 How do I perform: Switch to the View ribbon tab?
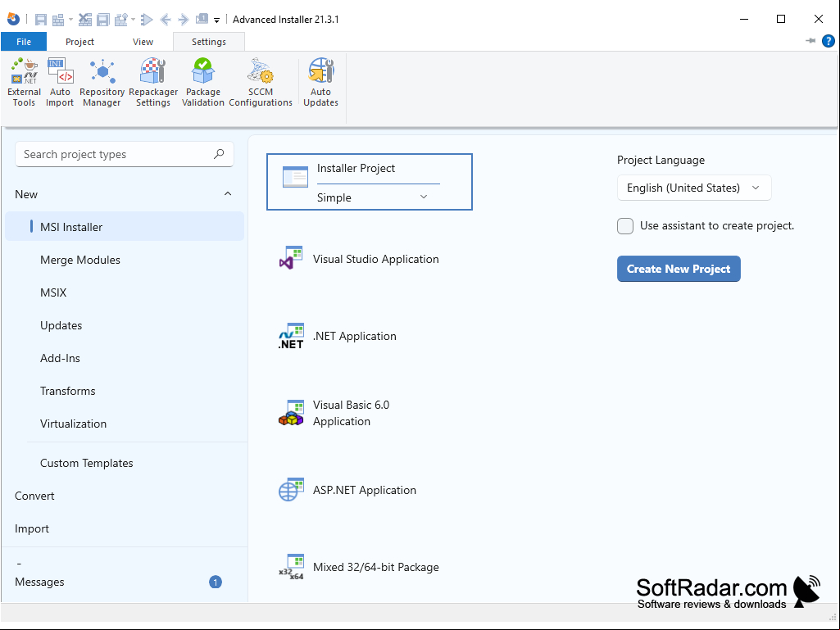(143, 42)
